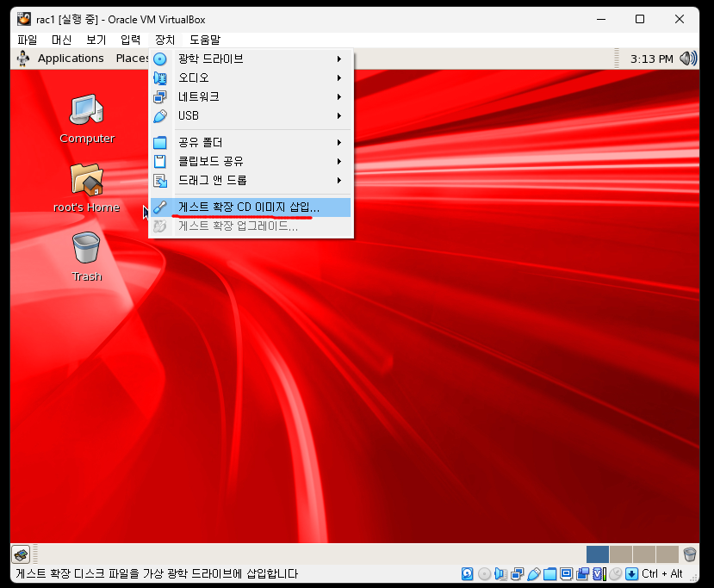Click the 공유 폴더 folder icon

pyautogui.click(x=160, y=143)
